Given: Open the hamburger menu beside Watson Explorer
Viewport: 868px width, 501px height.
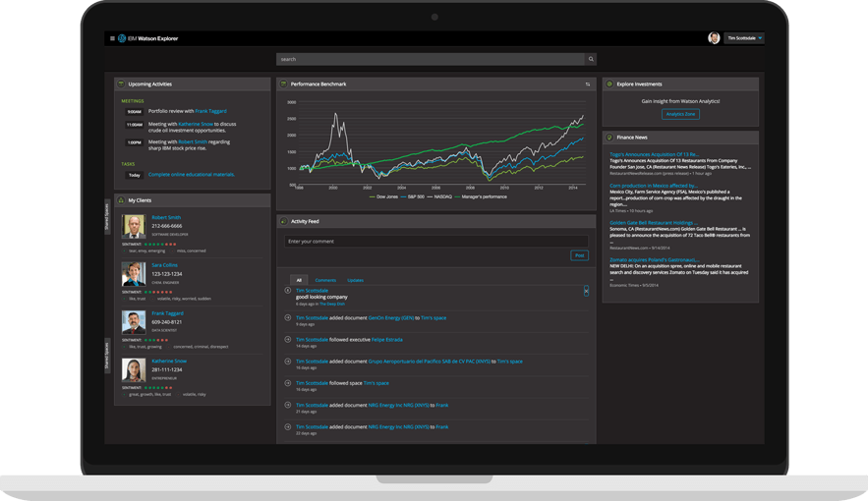Looking at the screenshot, I should [112, 38].
